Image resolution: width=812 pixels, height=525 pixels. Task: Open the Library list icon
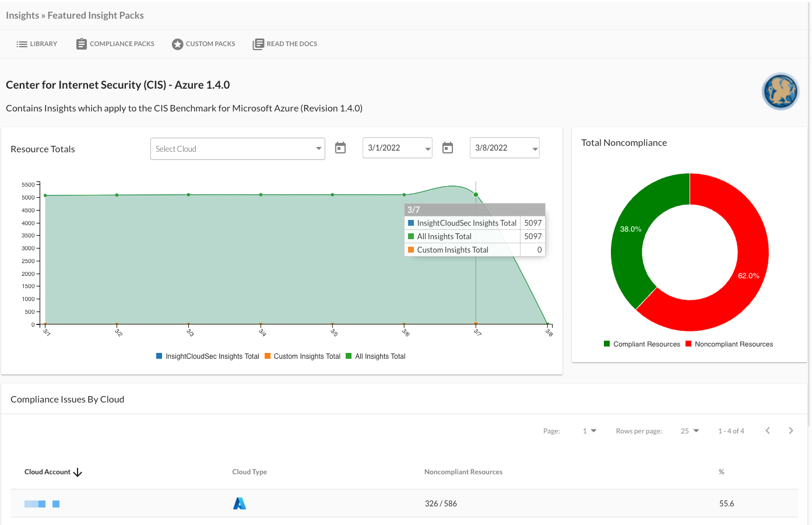point(22,44)
